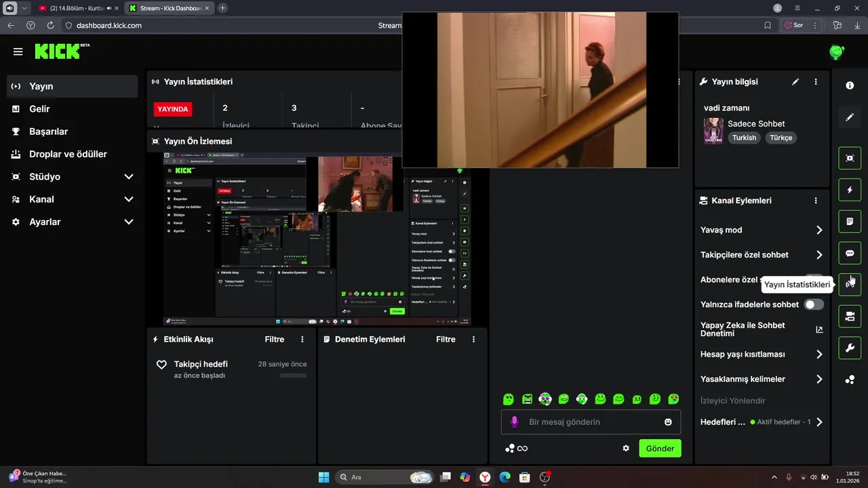Toggle the wrench icon in the right sidebar
Viewport: 868px width, 488px height.
850,348
